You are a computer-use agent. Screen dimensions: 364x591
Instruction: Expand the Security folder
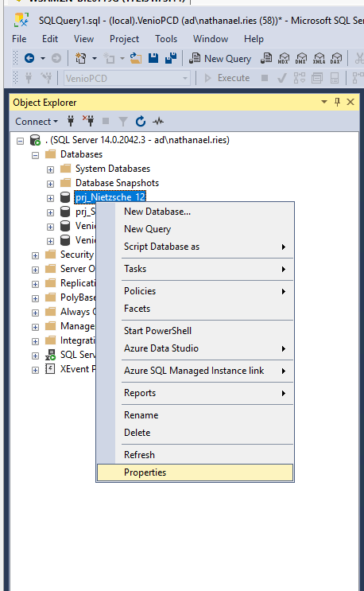(x=36, y=255)
